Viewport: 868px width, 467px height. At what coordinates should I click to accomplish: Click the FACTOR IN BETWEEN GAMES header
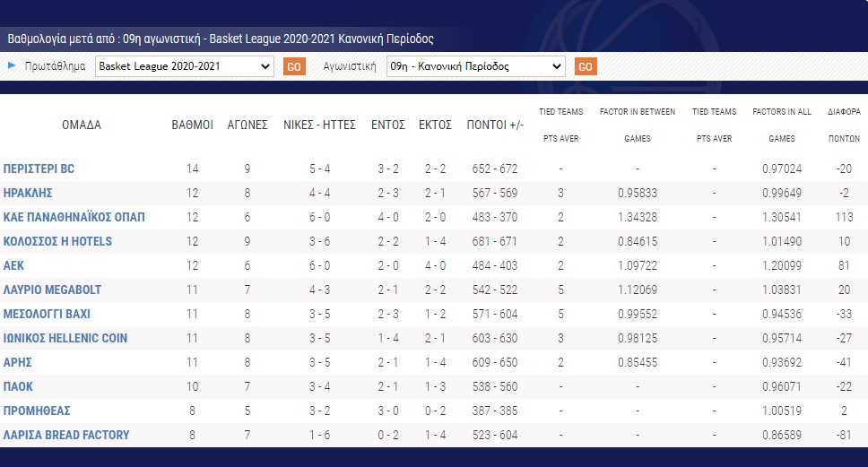pos(638,125)
